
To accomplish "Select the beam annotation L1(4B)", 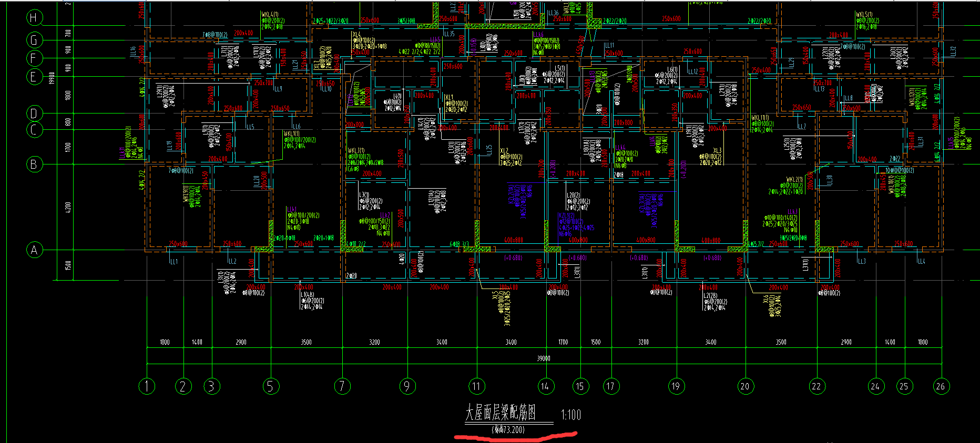I will coord(308,295).
